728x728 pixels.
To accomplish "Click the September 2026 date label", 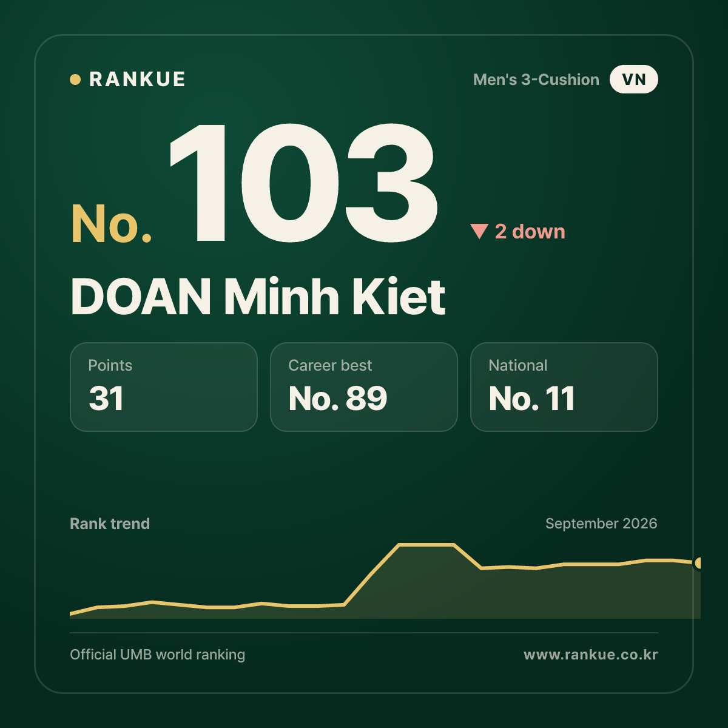I will [x=601, y=524].
